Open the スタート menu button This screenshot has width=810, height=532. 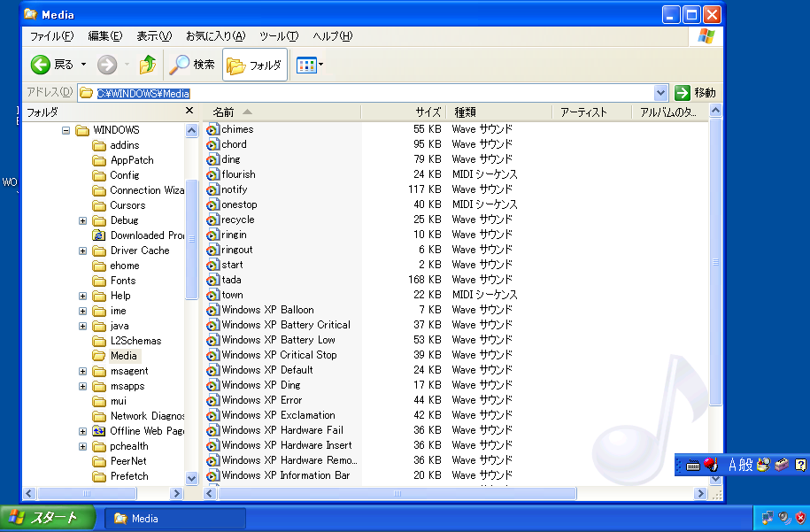click(x=48, y=518)
